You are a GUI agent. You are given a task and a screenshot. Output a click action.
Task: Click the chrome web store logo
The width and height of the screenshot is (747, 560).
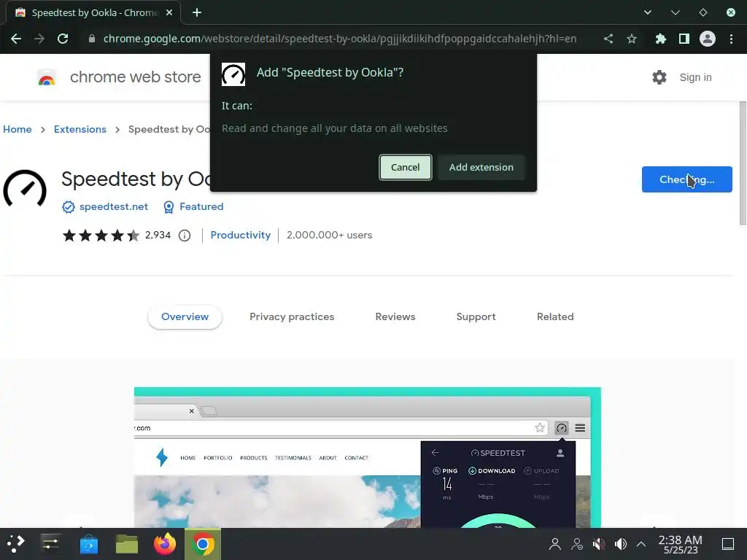pyautogui.click(x=47, y=77)
